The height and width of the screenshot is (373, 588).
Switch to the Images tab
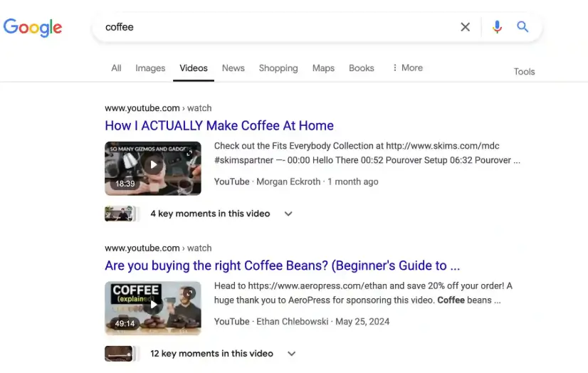click(x=150, y=68)
